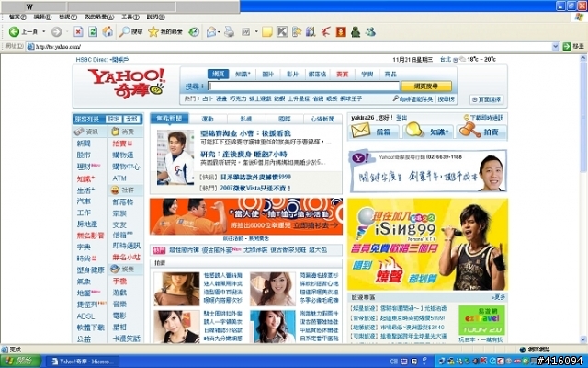Open the 2007微軟Vista headline link

point(255,188)
